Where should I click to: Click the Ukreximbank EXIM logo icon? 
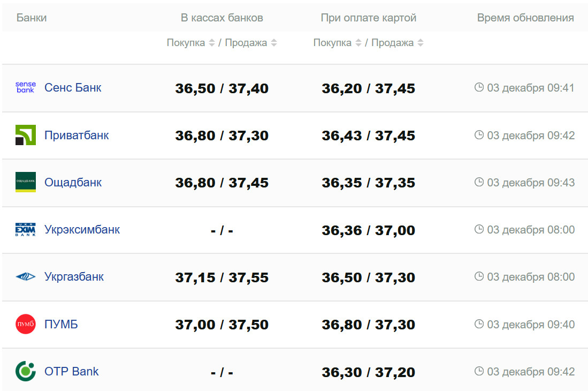[x=26, y=230]
